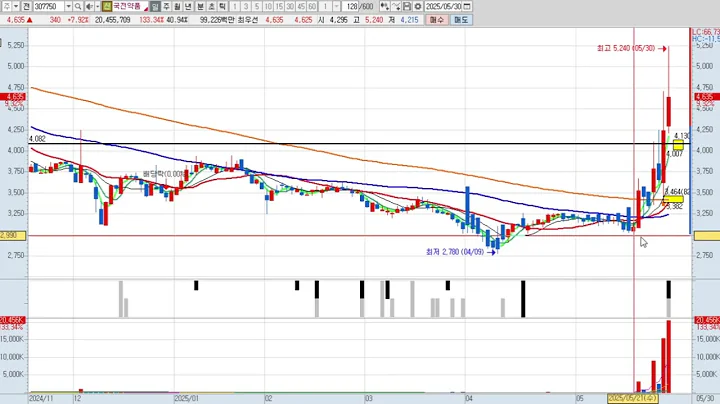720x404 pixels.
Task: Click the yellow 3,464 price marker
Action: (673, 199)
